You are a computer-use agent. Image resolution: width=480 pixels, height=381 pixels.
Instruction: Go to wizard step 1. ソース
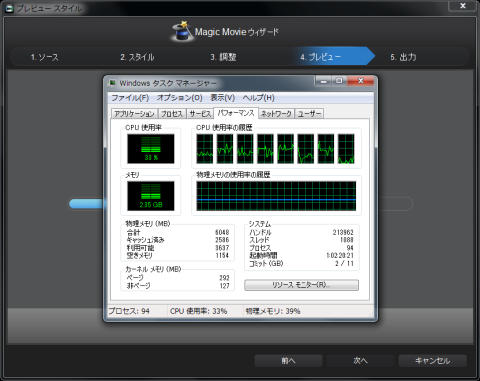45,57
